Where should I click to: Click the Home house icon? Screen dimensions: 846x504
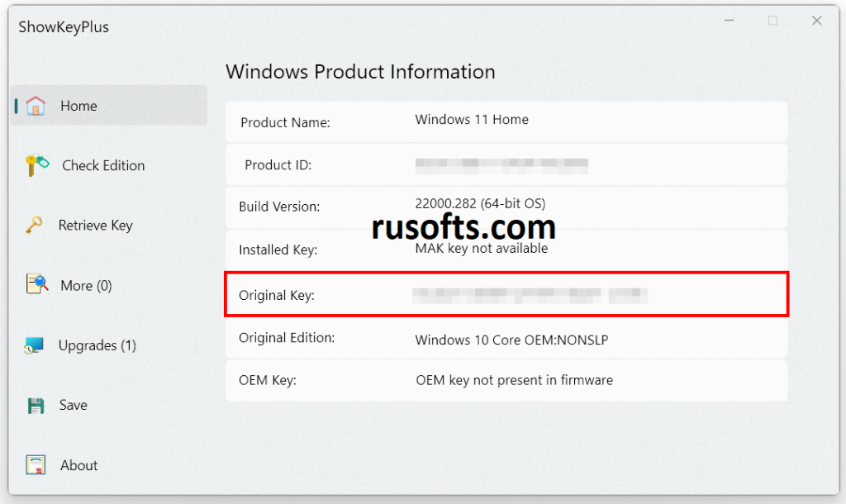click(36, 106)
